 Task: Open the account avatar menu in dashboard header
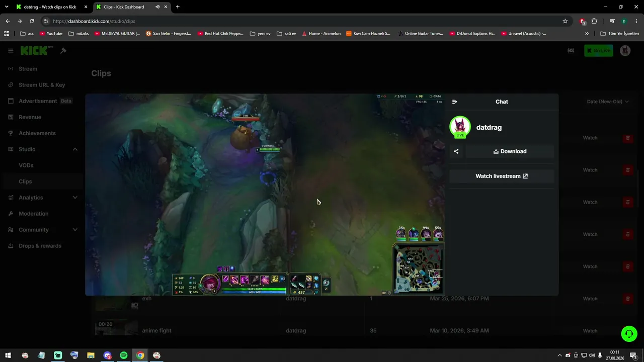click(625, 51)
